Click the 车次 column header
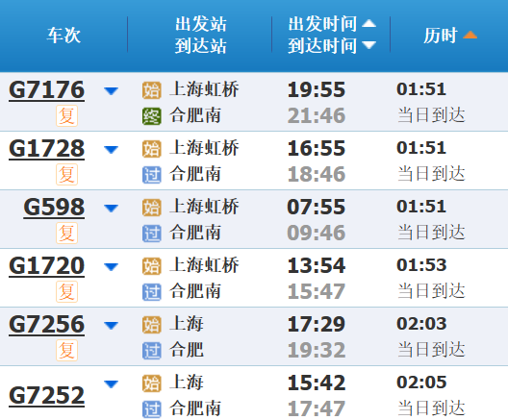The height and width of the screenshot is (420, 508). (63, 36)
